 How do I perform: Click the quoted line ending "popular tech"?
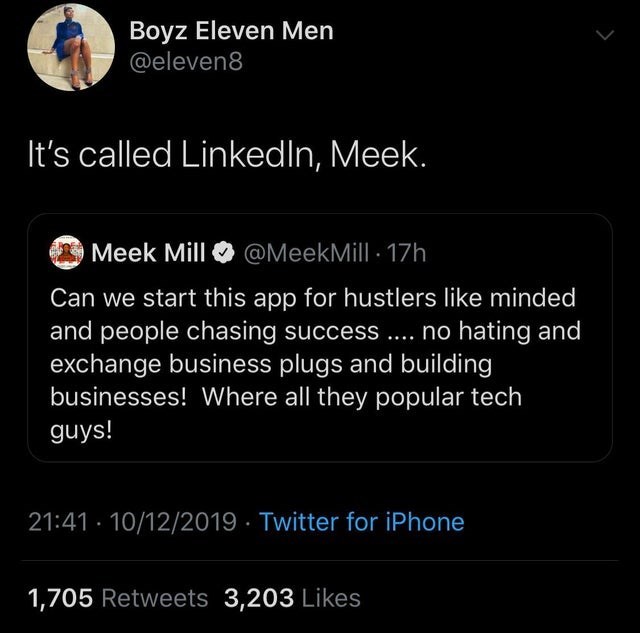coord(286,396)
